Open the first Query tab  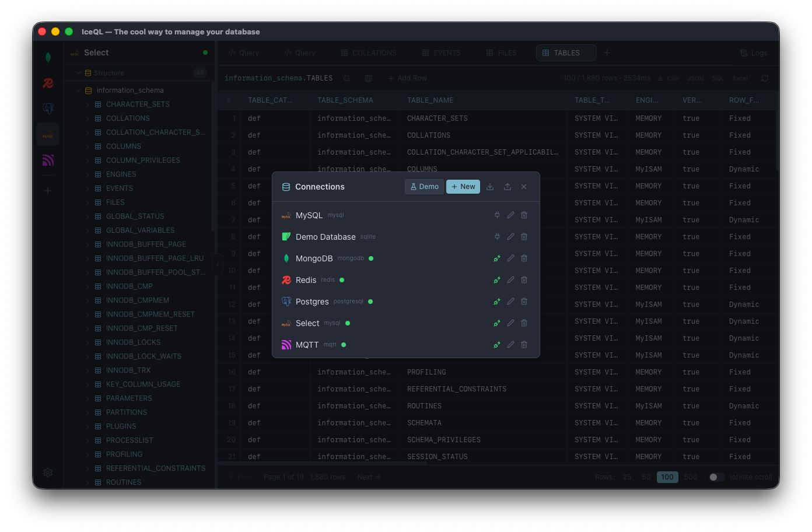click(x=244, y=53)
